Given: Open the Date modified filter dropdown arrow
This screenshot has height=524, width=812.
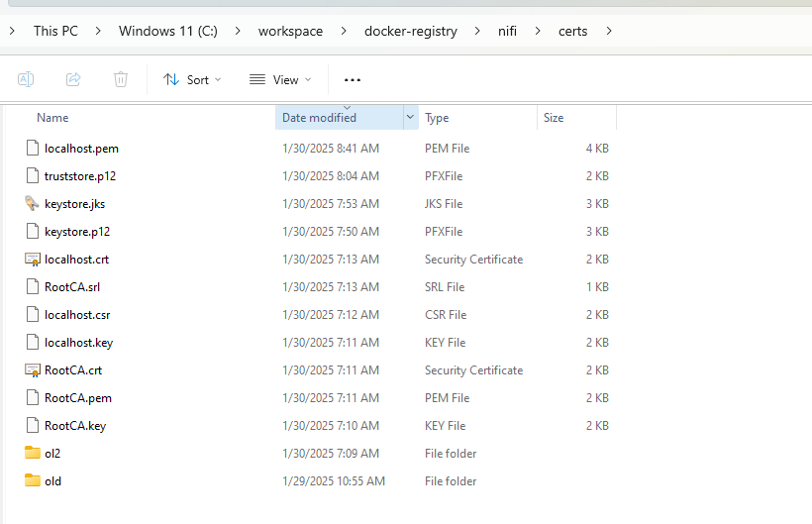Looking at the screenshot, I should (x=411, y=118).
